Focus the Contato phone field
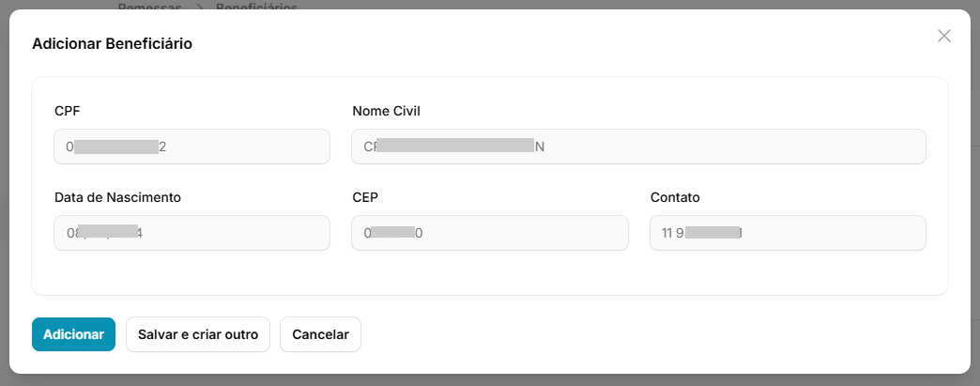This screenshot has height=386, width=980. (788, 233)
